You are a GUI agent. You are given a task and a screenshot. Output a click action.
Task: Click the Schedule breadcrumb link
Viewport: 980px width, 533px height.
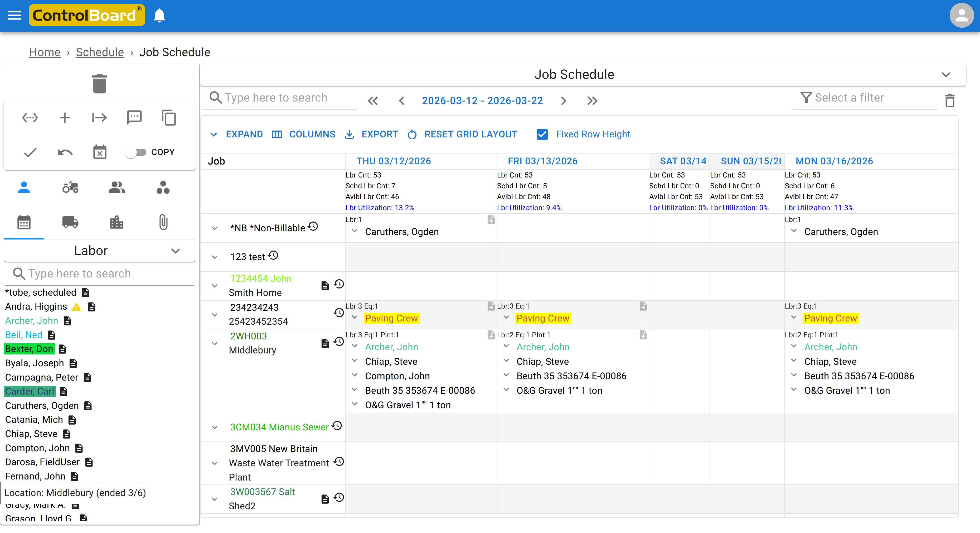[100, 52]
